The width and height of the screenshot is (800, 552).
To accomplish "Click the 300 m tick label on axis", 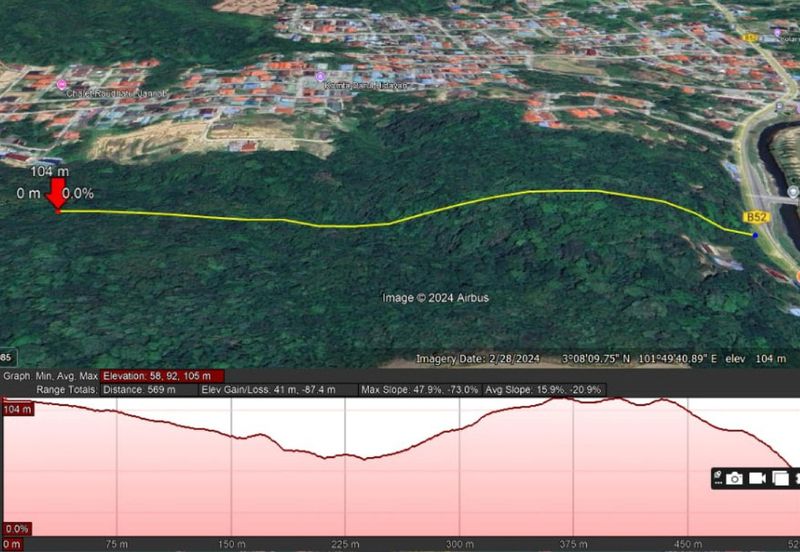I will (460, 544).
